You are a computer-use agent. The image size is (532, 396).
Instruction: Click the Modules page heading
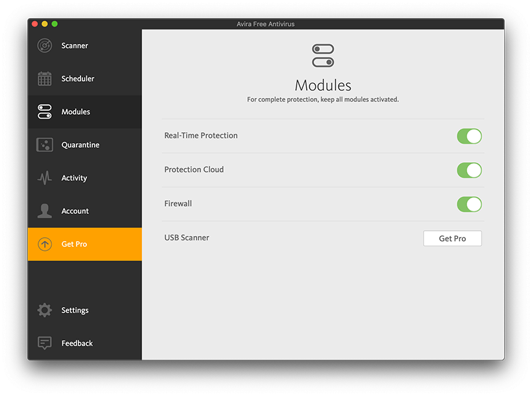click(x=323, y=85)
